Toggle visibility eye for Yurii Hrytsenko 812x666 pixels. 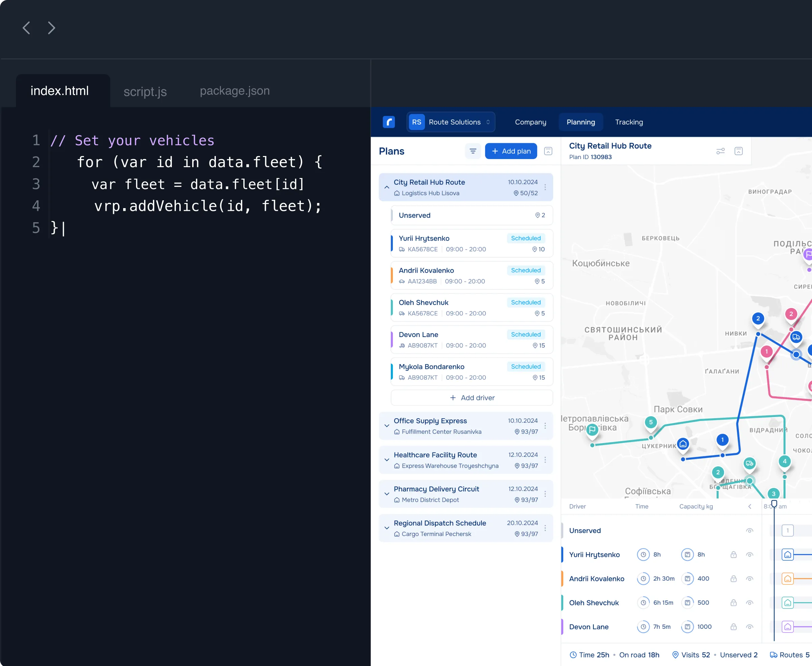(749, 555)
